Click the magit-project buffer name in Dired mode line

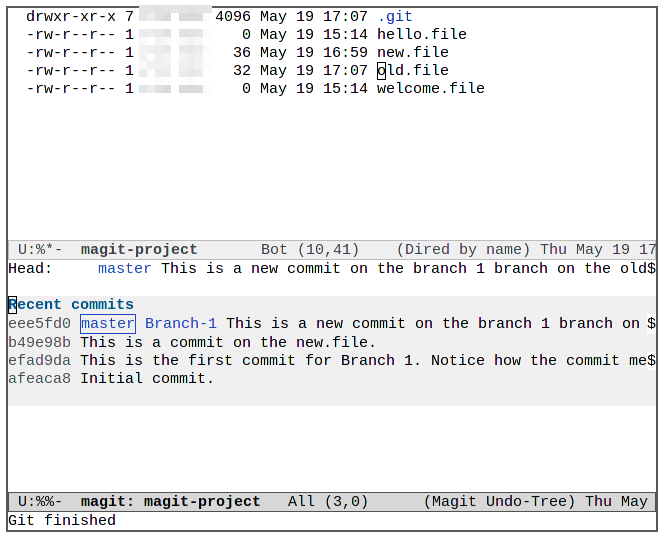[x=139, y=250]
